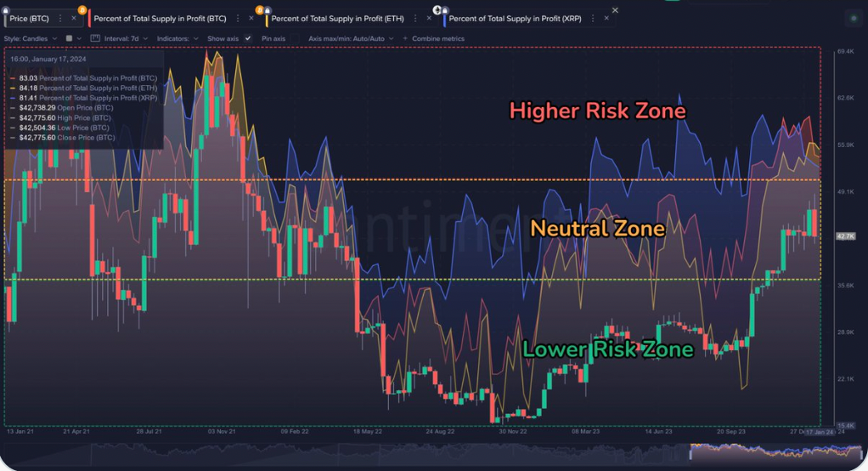The width and height of the screenshot is (868, 471).
Task: Click the Ethereum badge on Supply in Profit (ETH)
Action: [x=437, y=9]
